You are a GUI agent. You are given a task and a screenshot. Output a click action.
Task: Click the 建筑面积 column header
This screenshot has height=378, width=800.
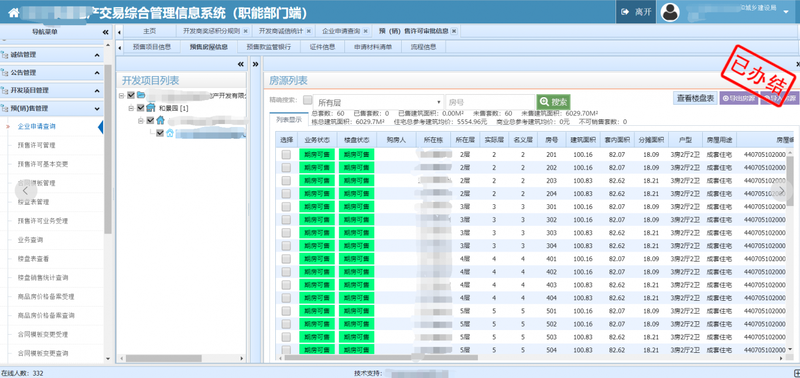point(582,139)
